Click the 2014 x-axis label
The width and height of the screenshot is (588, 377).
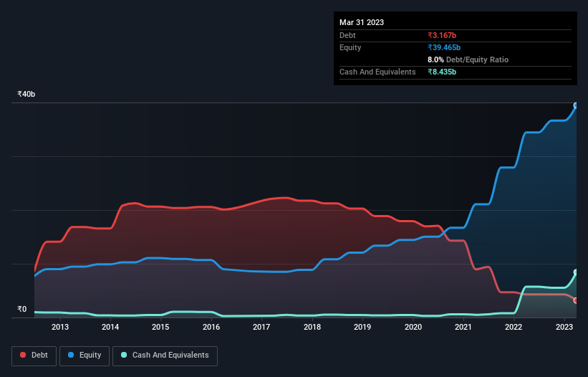[110, 327]
